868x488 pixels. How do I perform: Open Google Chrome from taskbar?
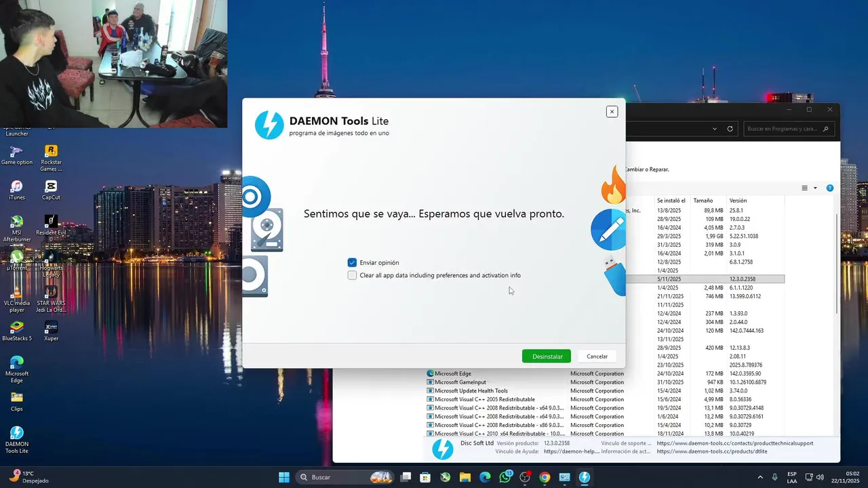545,477
